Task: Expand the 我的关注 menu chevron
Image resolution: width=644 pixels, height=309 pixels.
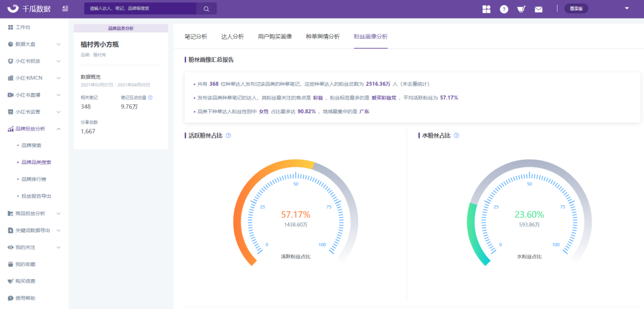Action: (x=58, y=248)
